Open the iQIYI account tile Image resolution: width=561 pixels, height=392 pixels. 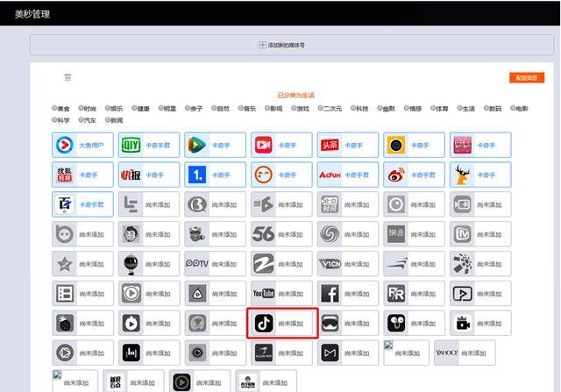[x=149, y=145]
